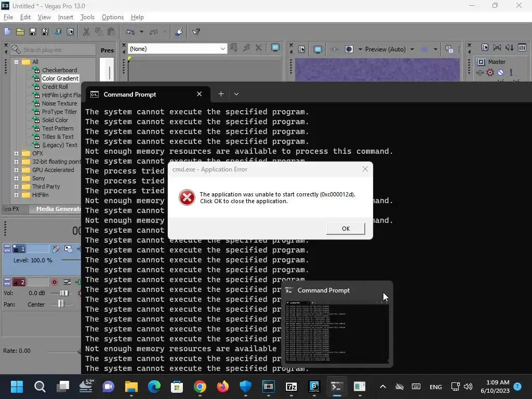Image resolution: width=532 pixels, height=399 pixels.
Task: Click the Search plug-ins field
Action: [x=53, y=49]
